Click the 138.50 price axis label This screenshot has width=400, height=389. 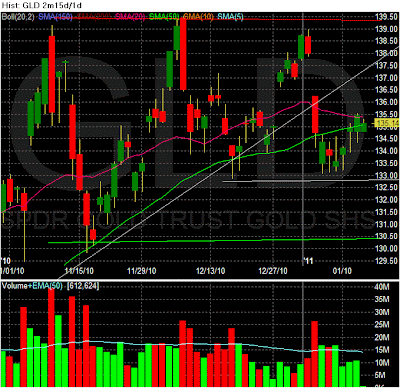(386, 41)
